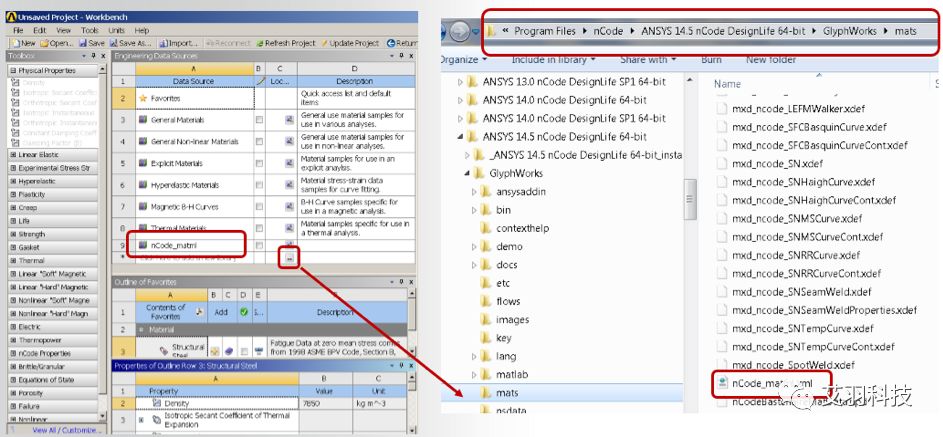Click the New project toolbar button
The width and height of the screenshot is (943, 437).
23,43
